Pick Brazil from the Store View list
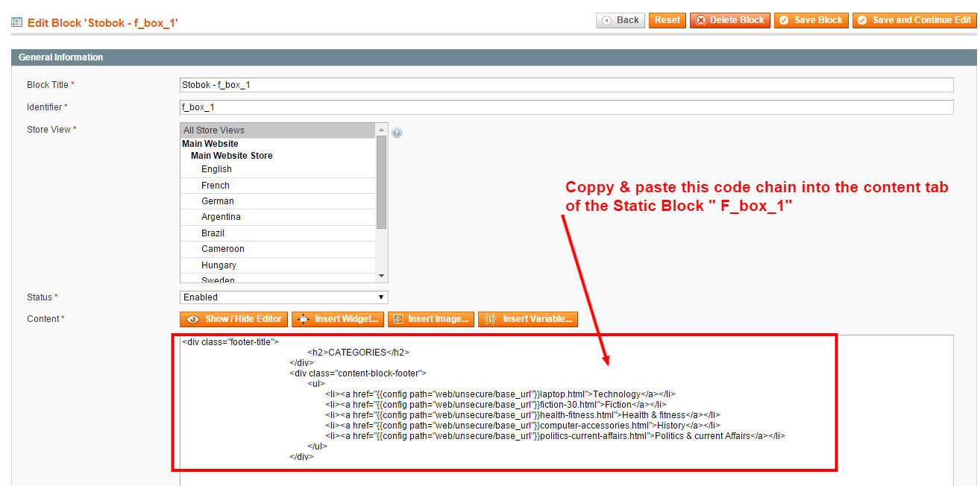980x486 pixels. [278, 233]
